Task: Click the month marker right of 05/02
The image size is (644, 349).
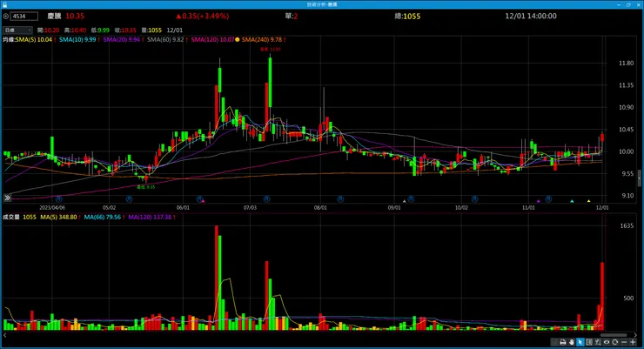Action: pos(129,199)
